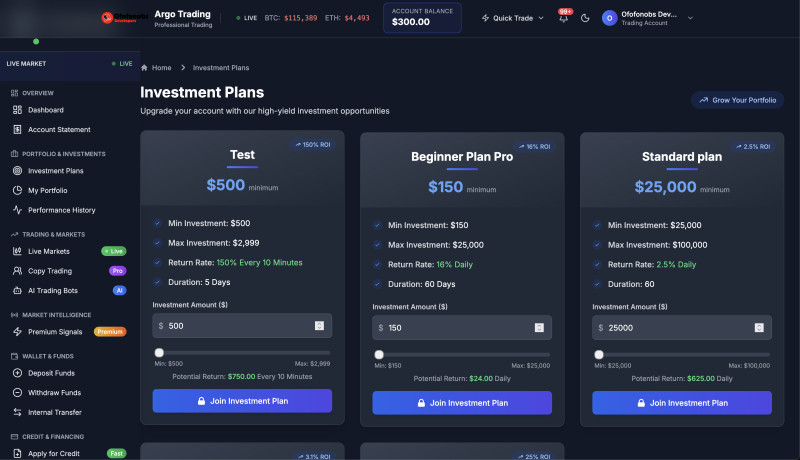Viewport: 800px width, 460px height.
Task: Click the Dashboard grid icon
Action: 17,110
